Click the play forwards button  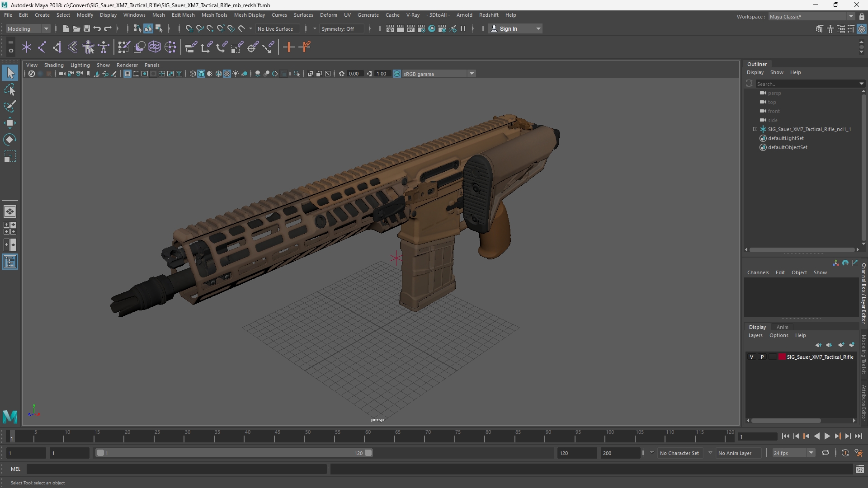coord(827,436)
